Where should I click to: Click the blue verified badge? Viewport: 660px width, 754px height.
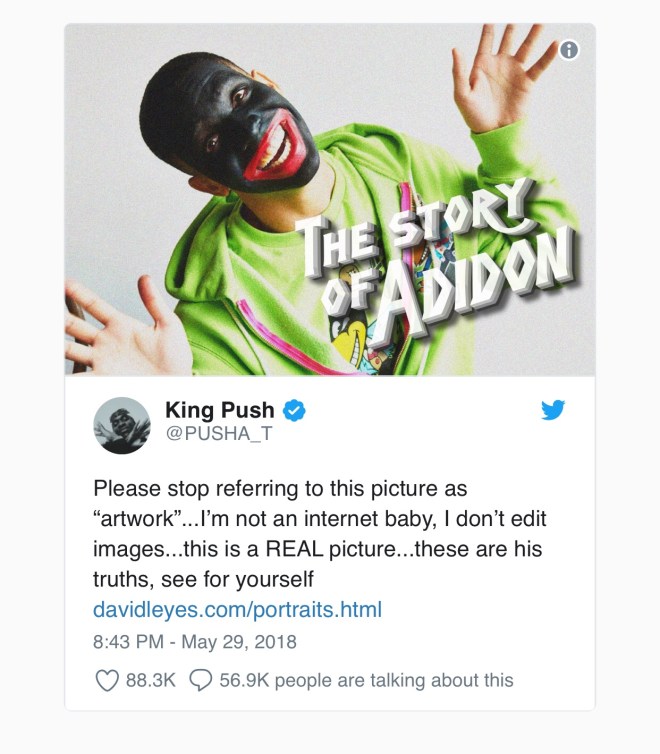coord(294,411)
